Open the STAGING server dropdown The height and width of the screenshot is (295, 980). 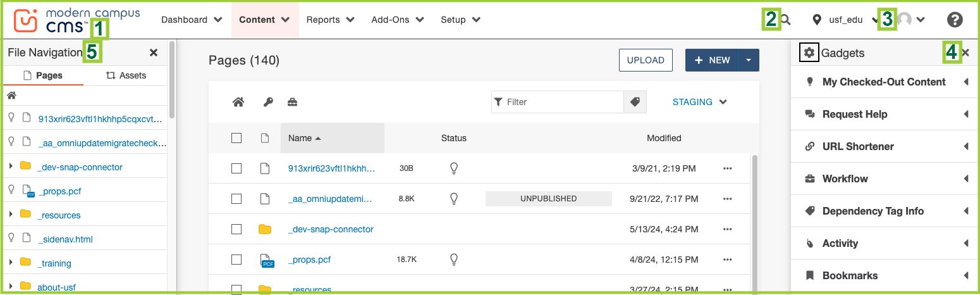pyautogui.click(x=699, y=102)
